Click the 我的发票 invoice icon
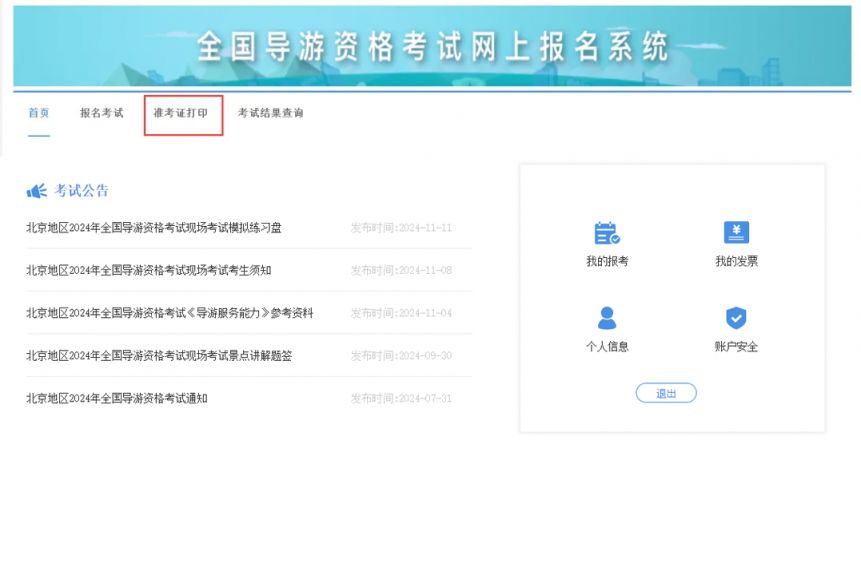Viewport: 861px width, 583px height. [736, 233]
